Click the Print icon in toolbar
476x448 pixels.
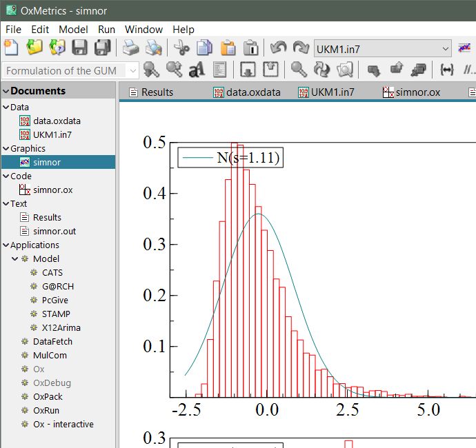pos(130,48)
